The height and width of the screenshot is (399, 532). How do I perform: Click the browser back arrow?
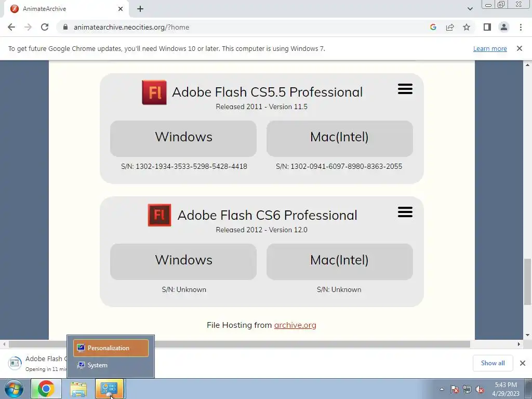tap(11, 27)
